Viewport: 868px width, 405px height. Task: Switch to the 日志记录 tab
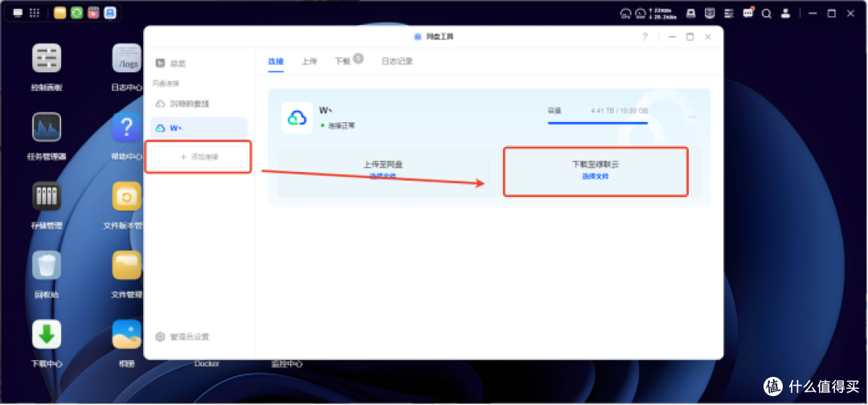(397, 61)
